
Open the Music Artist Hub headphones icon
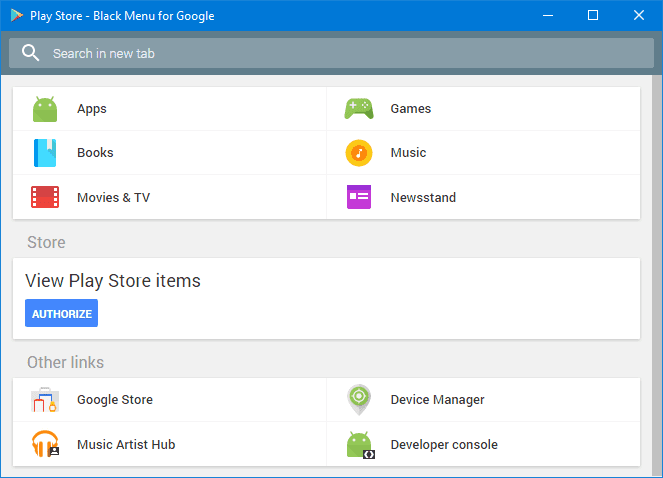pos(45,444)
